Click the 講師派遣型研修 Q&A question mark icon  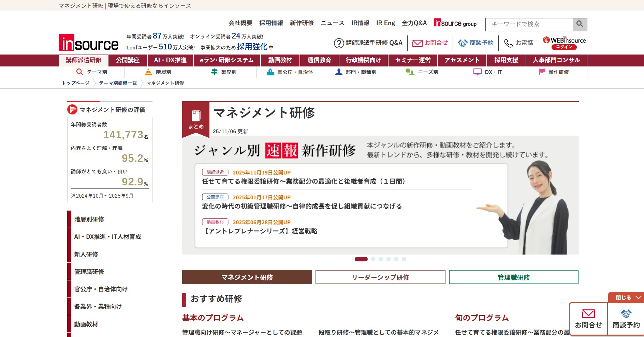point(338,43)
